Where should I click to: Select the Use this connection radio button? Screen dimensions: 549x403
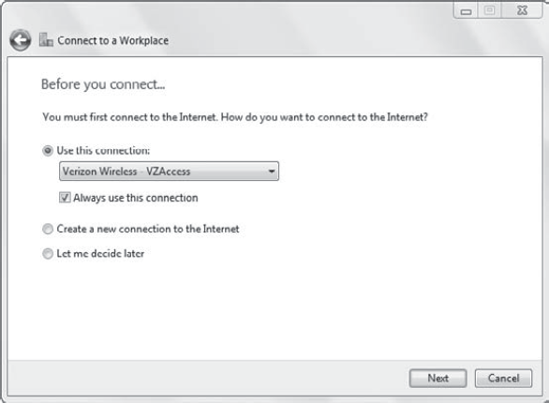tap(48, 151)
